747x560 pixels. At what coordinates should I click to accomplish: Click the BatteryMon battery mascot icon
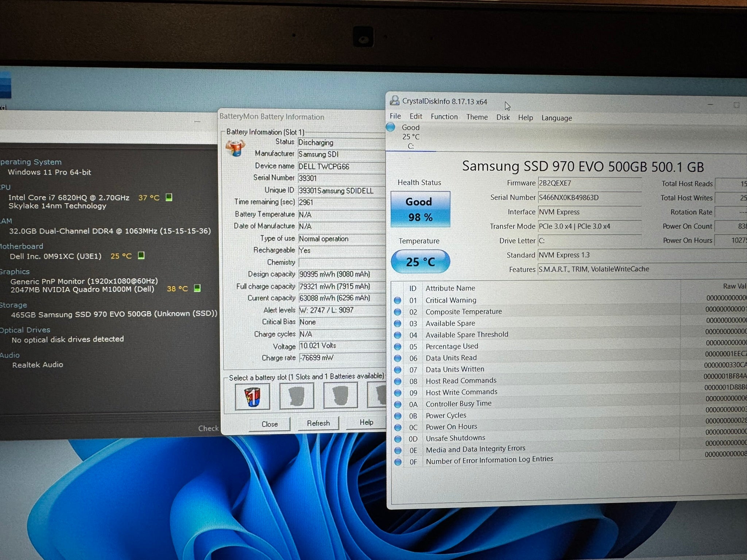click(x=235, y=148)
